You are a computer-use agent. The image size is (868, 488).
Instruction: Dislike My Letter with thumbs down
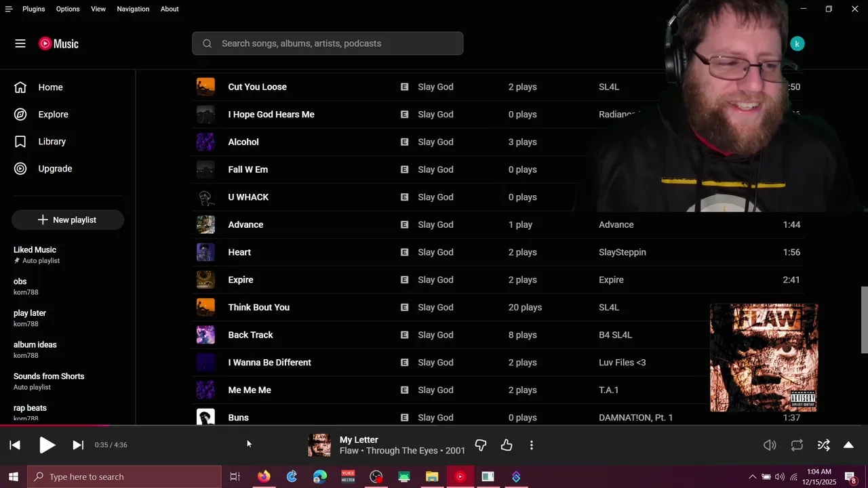(481, 445)
